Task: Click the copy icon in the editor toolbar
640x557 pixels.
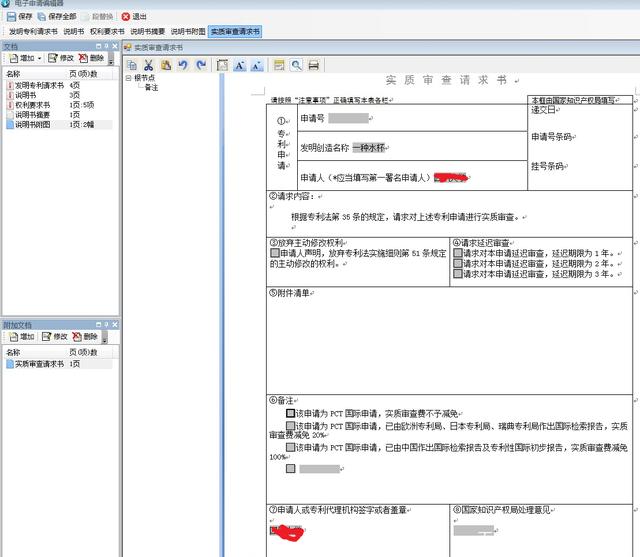Action: tap(132, 65)
